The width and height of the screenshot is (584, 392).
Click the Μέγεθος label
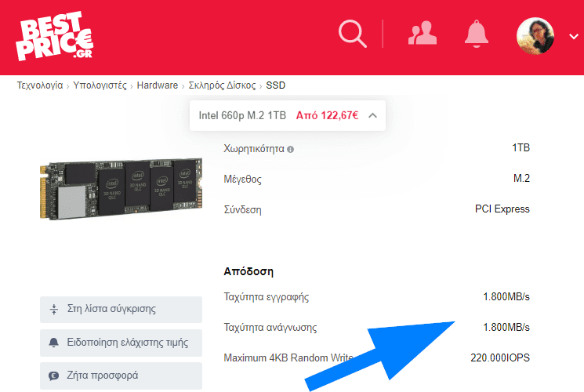point(242,180)
